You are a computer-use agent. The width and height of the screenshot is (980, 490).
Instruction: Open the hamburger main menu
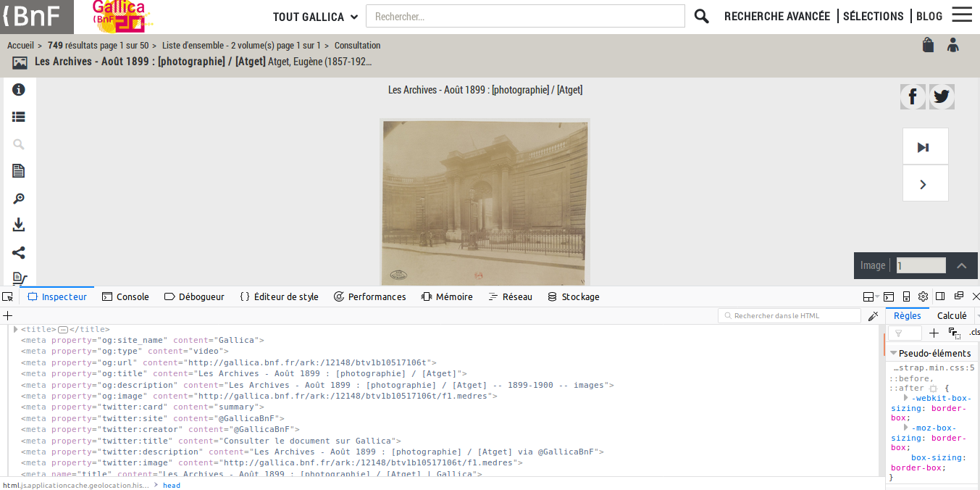coord(962,14)
